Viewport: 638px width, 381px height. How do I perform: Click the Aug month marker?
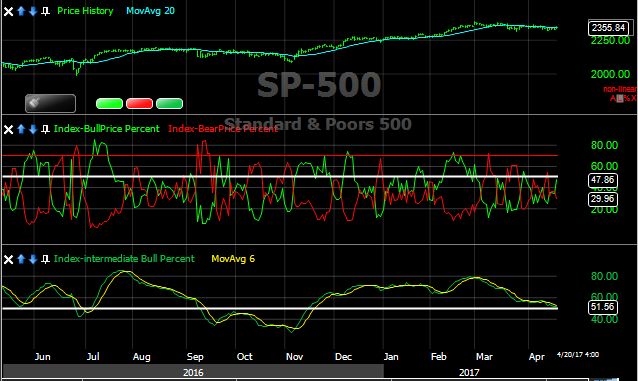(141, 357)
